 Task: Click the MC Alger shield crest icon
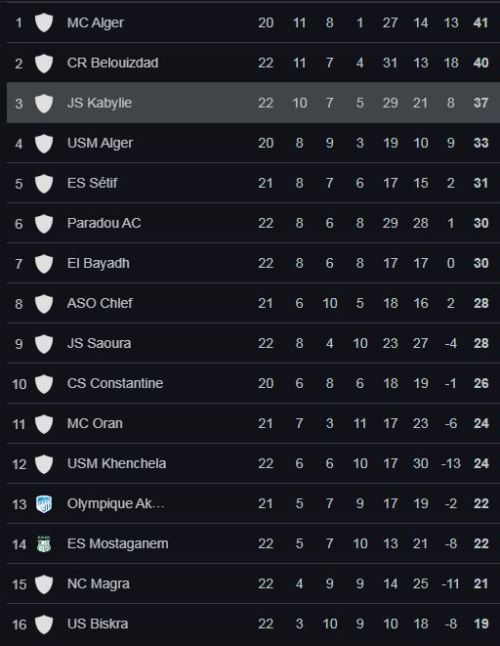click(x=44, y=23)
